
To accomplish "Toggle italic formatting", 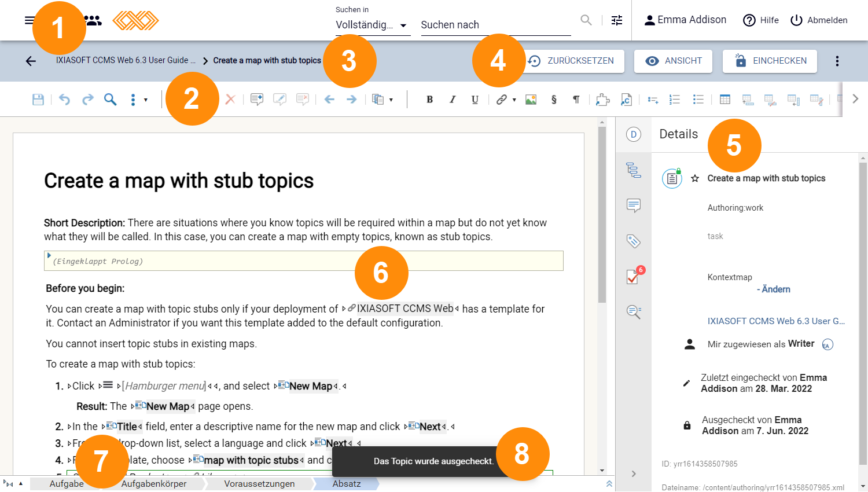I will tap(453, 100).
